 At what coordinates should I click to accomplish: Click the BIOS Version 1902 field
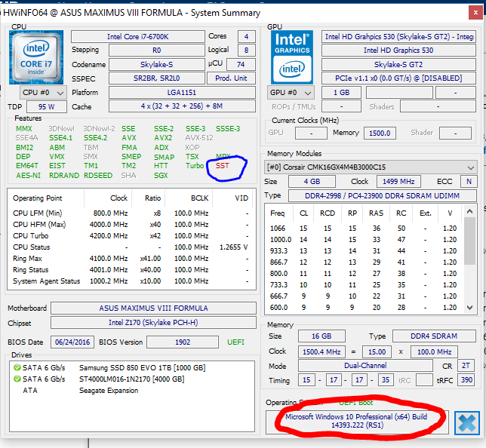coord(183,342)
